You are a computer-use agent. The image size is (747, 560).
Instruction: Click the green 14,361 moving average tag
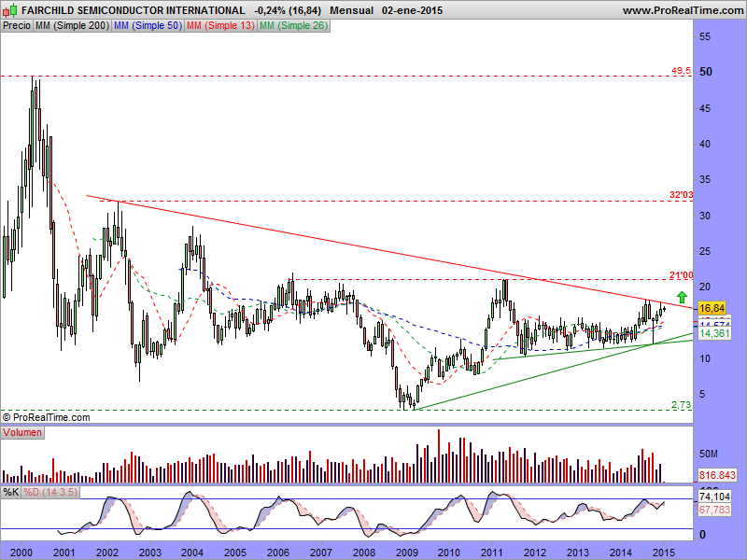[x=714, y=333]
